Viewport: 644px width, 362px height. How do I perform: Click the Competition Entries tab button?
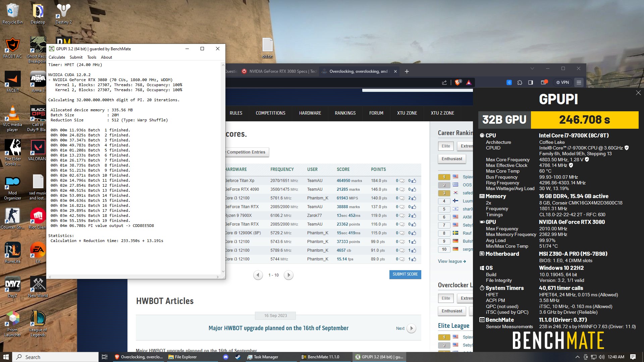pyautogui.click(x=247, y=152)
